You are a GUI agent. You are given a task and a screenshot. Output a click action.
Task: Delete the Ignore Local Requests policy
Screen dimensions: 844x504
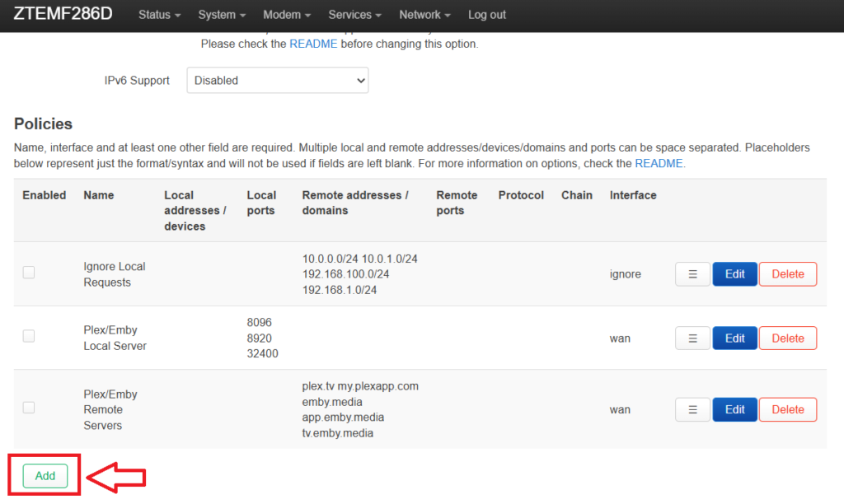point(787,274)
